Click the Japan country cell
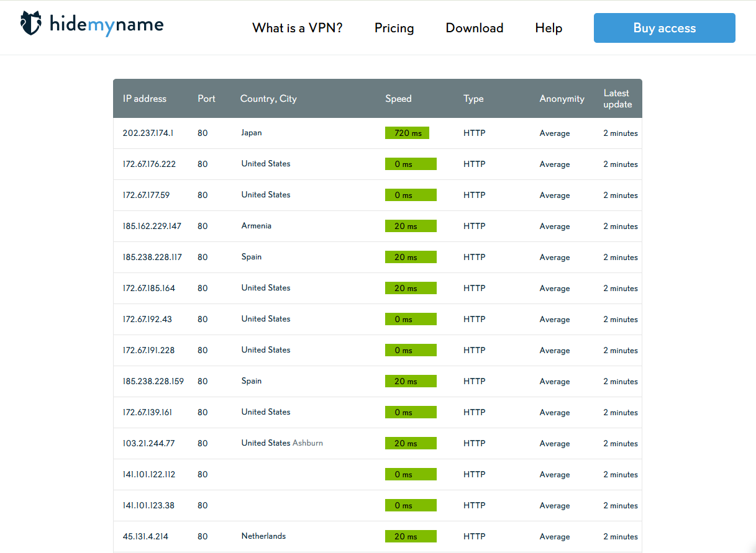Screen dimensions: 756x553 pos(252,133)
